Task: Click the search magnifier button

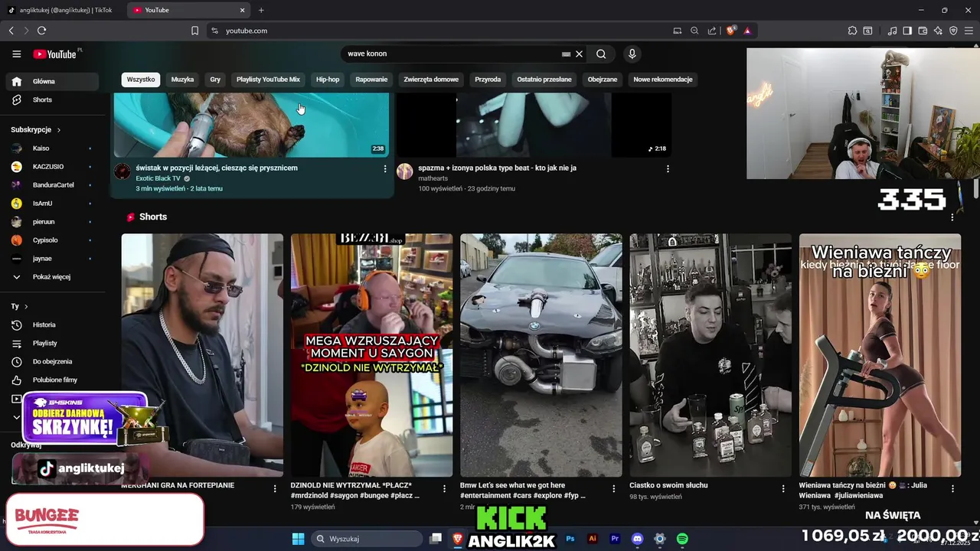Action: click(x=601, y=54)
